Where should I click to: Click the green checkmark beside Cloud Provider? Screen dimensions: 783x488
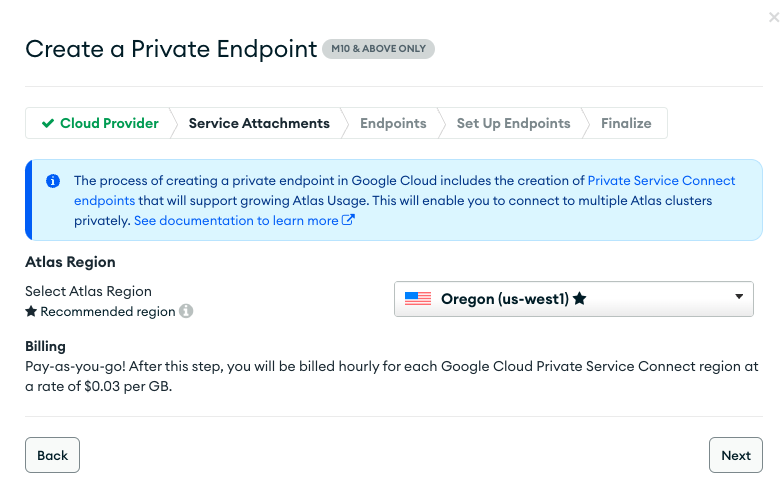click(47, 124)
